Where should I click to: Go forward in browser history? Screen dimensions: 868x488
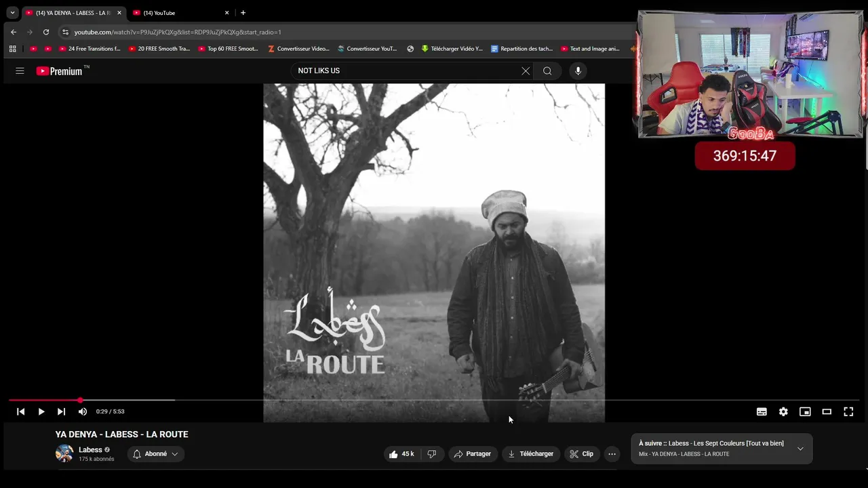(30, 32)
